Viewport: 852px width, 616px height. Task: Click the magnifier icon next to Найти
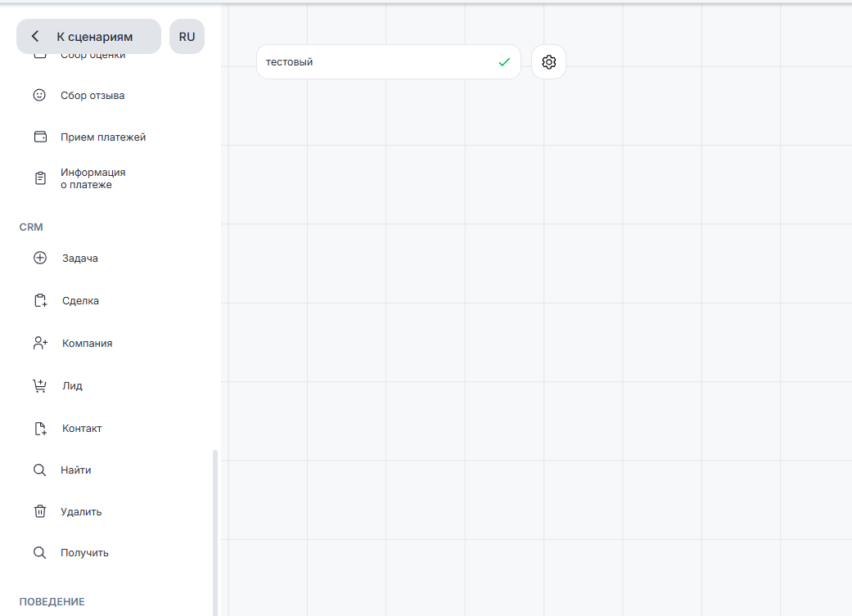(x=39, y=470)
